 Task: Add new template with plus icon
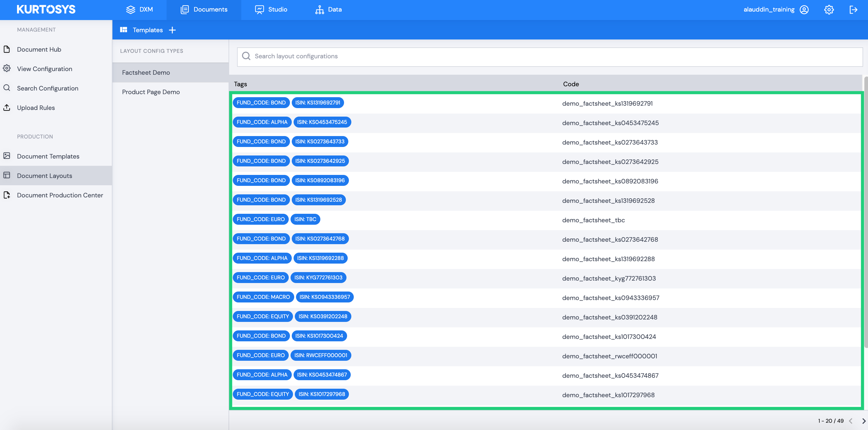[172, 30]
